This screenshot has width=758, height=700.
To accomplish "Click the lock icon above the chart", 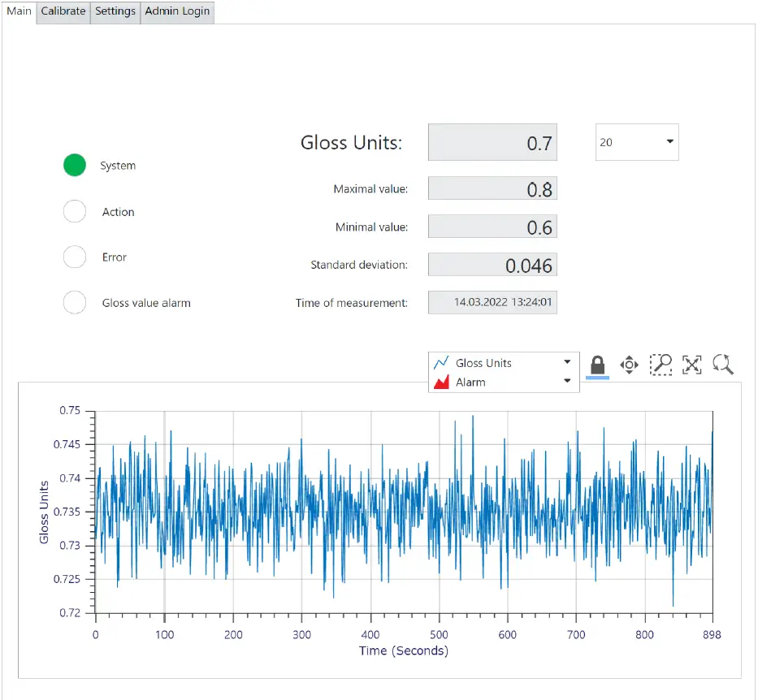I will [x=597, y=365].
